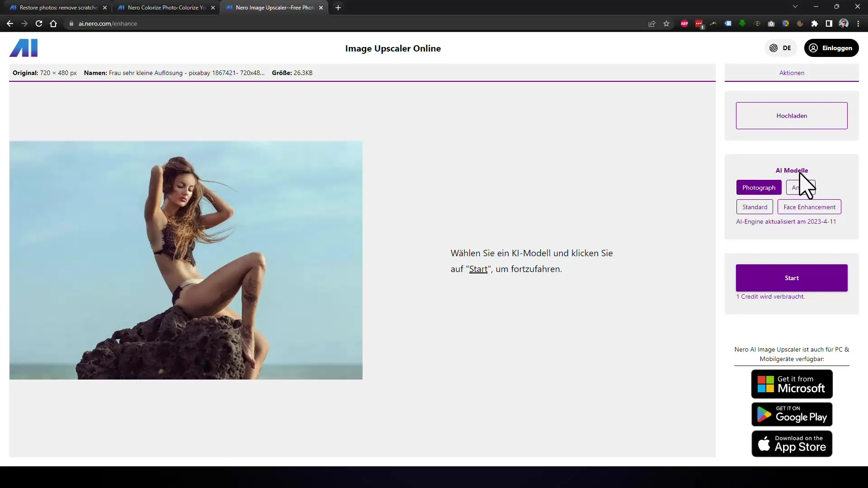This screenshot has height=488, width=868.
Task: Click the Aktionen panel expander
Action: click(x=792, y=73)
